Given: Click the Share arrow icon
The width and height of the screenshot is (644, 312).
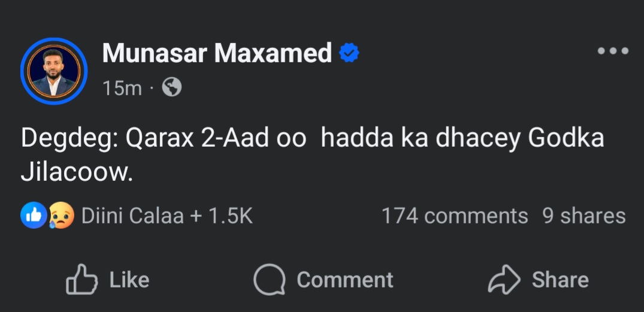Looking at the screenshot, I should tap(505, 280).
